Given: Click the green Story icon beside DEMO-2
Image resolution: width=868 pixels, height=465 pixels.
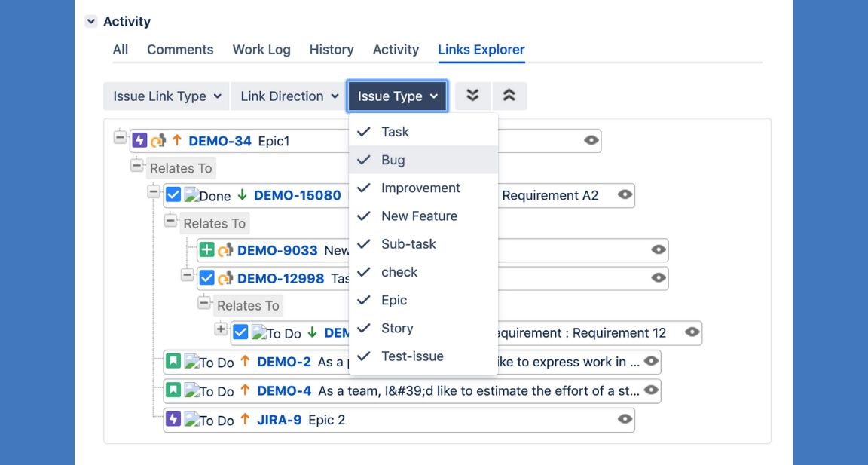Looking at the screenshot, I should click(173, 362).
